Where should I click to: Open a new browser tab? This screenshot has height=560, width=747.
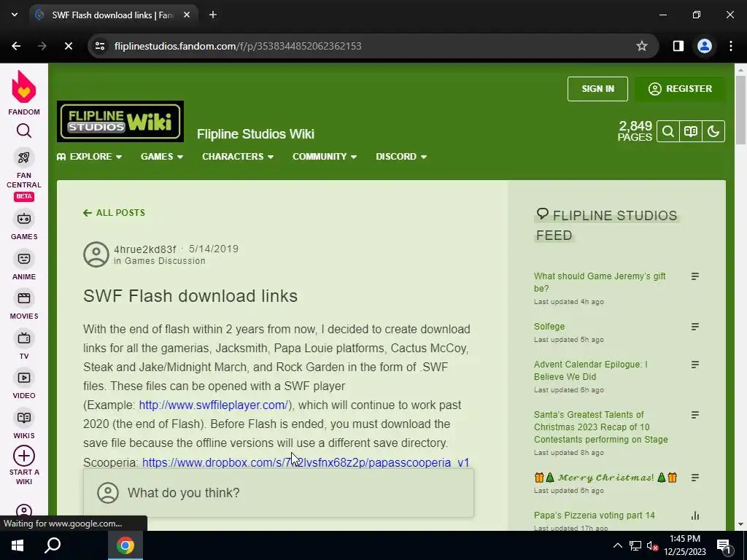pyautogui.click(x=213, y=15)
